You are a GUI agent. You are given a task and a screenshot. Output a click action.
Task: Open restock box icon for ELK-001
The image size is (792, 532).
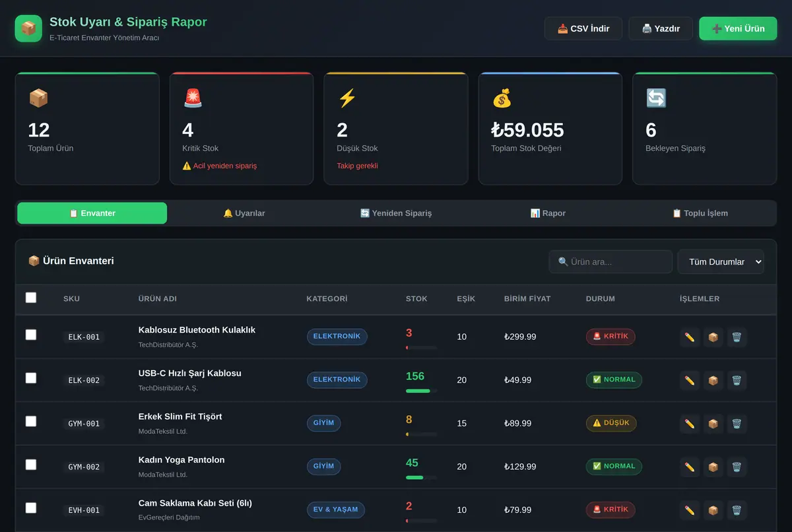713,337
